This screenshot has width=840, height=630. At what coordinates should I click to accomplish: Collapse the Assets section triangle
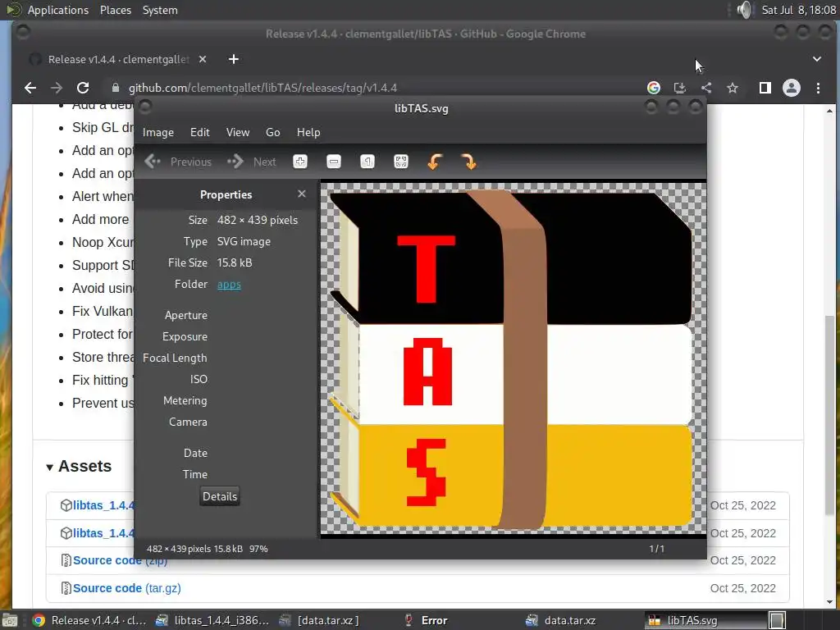(x=49, y=467)
